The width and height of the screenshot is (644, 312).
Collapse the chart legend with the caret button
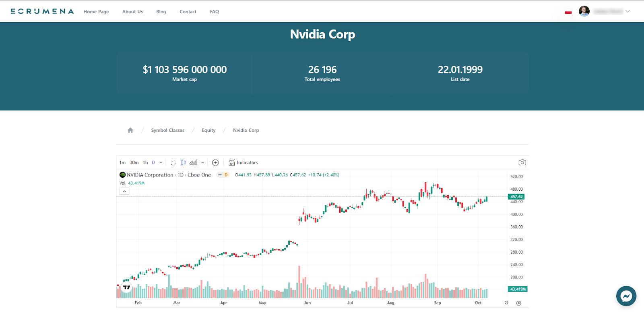coord(124,191)
